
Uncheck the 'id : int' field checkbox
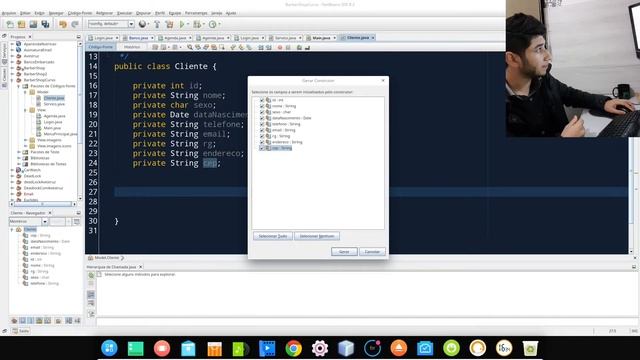262,100
